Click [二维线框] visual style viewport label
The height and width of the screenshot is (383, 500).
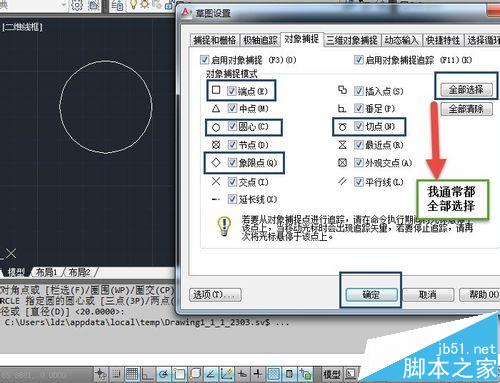point(22,27)
